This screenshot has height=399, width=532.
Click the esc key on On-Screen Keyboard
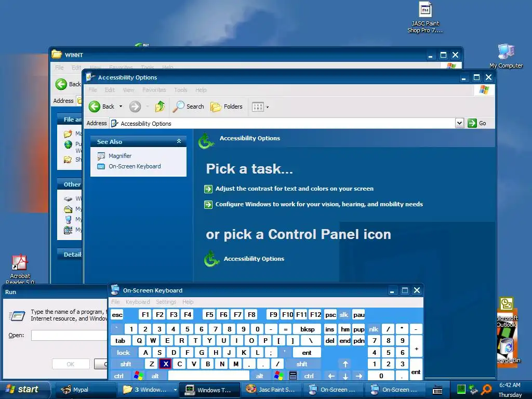click(117, 315)
